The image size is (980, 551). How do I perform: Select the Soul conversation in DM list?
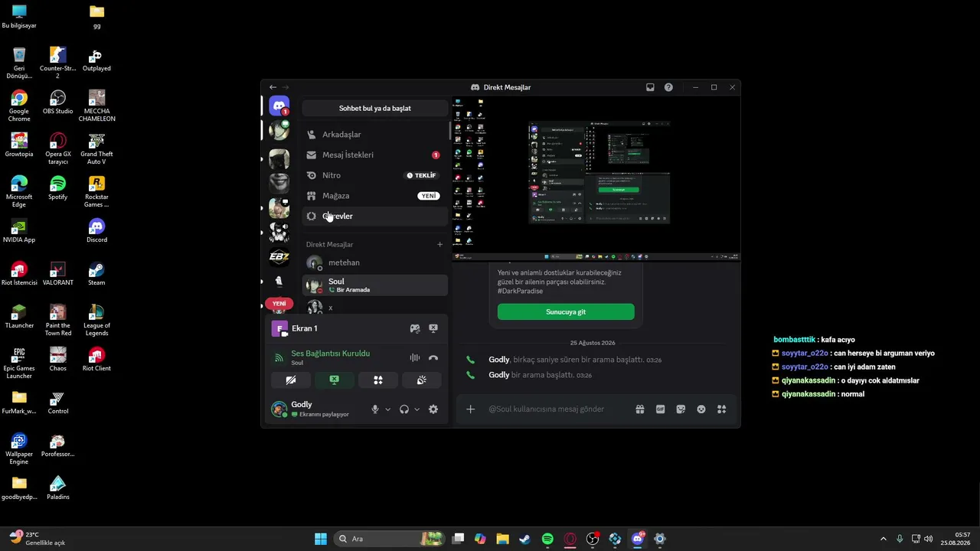(375, 285)
